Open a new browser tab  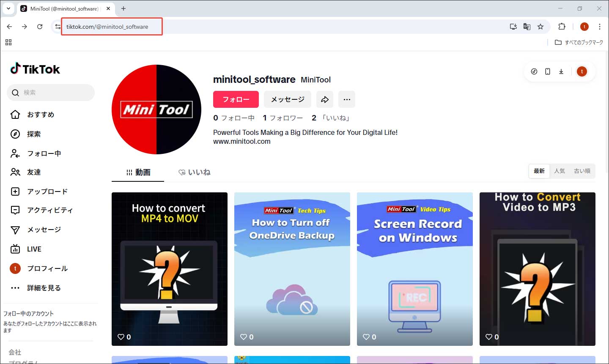coord(123,8)
